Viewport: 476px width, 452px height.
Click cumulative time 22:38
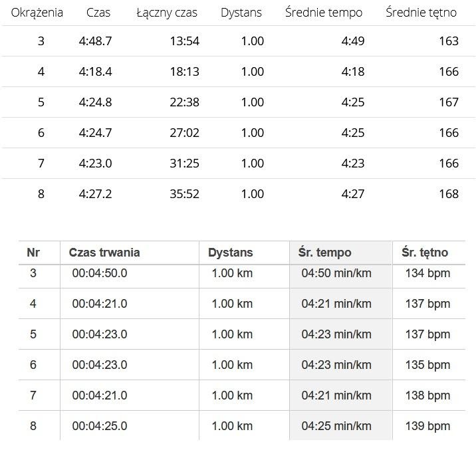click(x=184, y=102)
